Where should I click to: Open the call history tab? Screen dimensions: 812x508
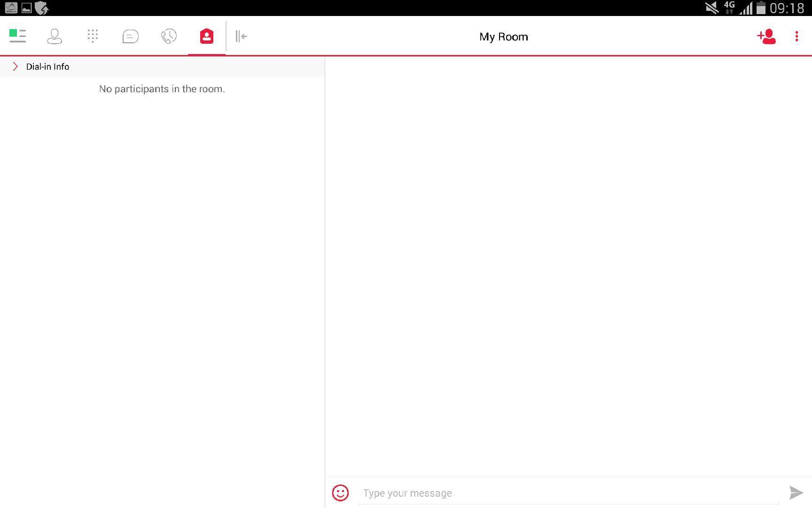[x=169, y=36]
